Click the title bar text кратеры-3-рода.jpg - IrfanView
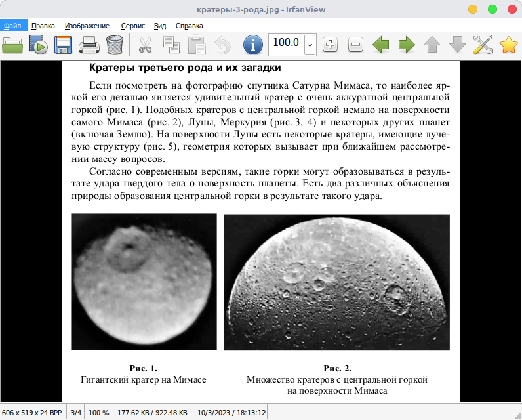Screen dimensions: 522x420 coord(261,9)
